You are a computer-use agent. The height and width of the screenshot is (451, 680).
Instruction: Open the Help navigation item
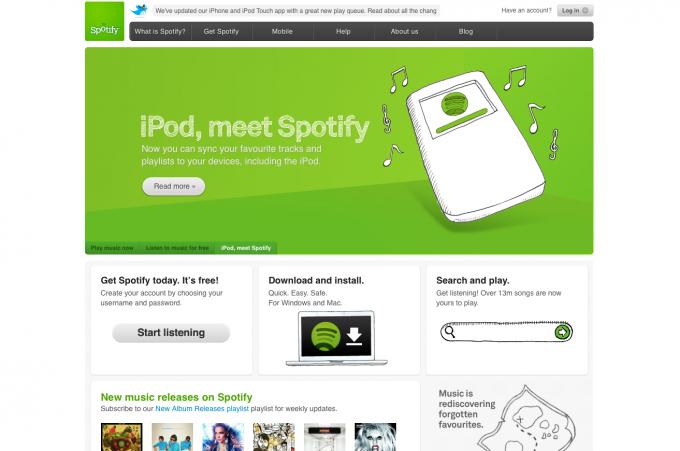pyautogui.click(x=343, y=32)
